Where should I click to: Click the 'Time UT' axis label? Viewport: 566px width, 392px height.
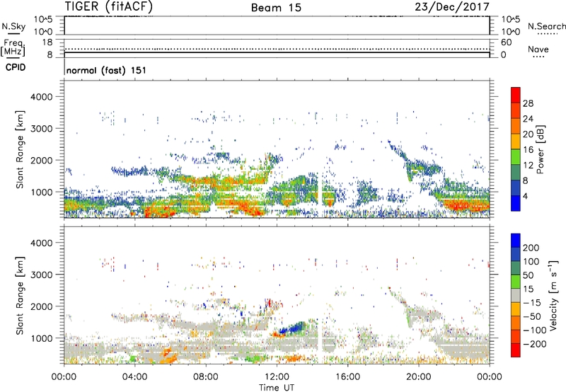click(x=277, y=388)
